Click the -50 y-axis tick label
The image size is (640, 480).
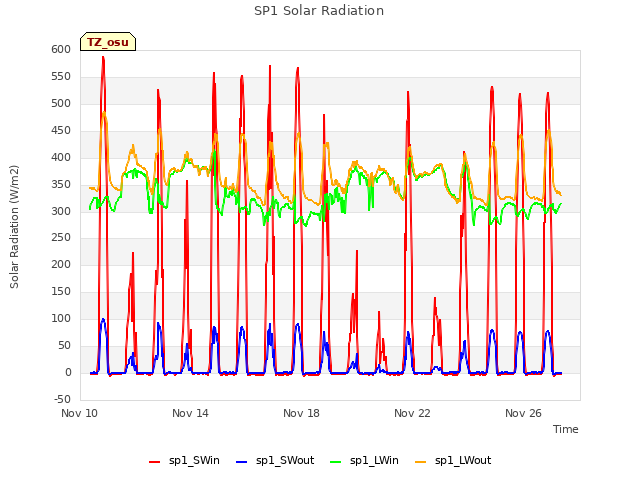point(62,399)
